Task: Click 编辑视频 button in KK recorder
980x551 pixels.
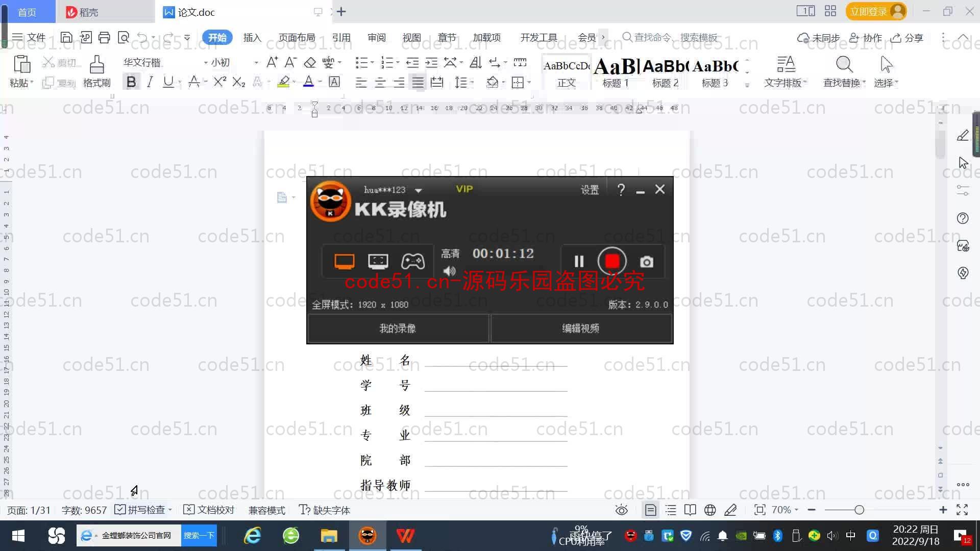Action: [x=581, y=329]
